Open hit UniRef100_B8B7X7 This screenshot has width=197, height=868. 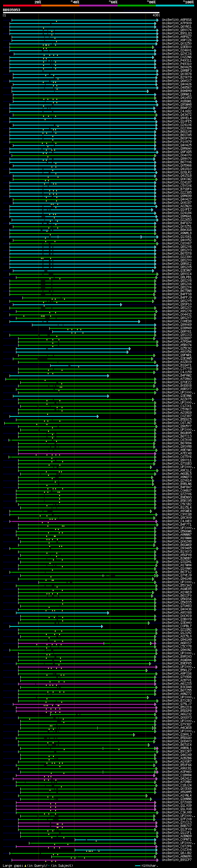point(176,826)
